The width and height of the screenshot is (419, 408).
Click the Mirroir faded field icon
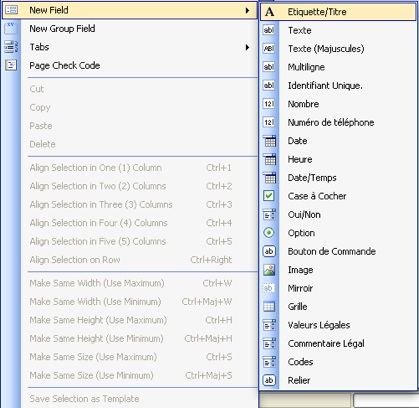[269, 288]
